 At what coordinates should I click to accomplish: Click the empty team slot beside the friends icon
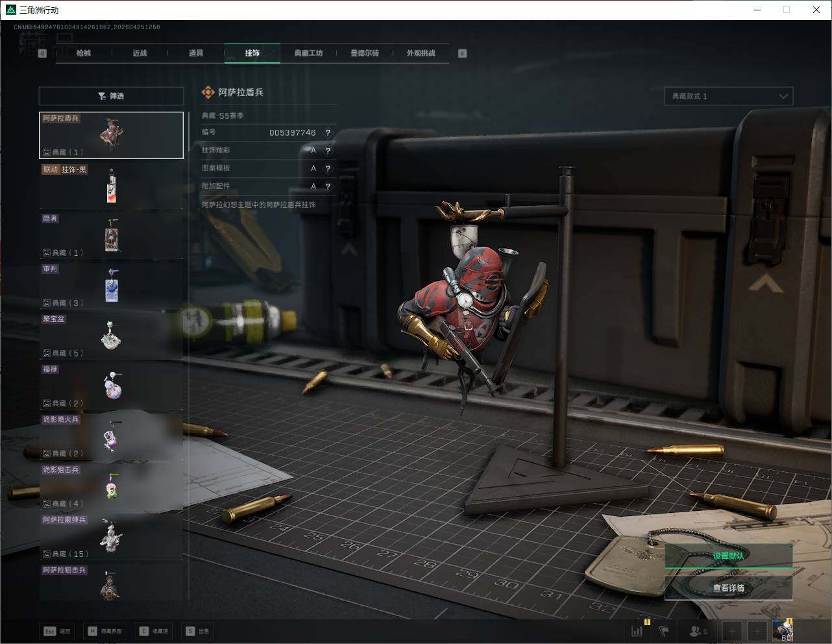tap(732, 630)
